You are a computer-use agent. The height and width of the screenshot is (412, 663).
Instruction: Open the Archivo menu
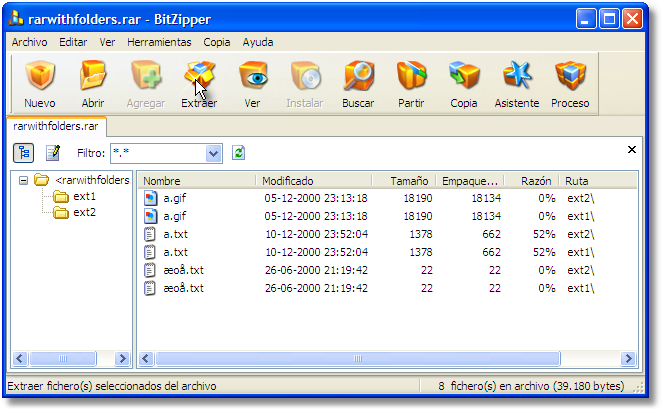pos(30,42)
